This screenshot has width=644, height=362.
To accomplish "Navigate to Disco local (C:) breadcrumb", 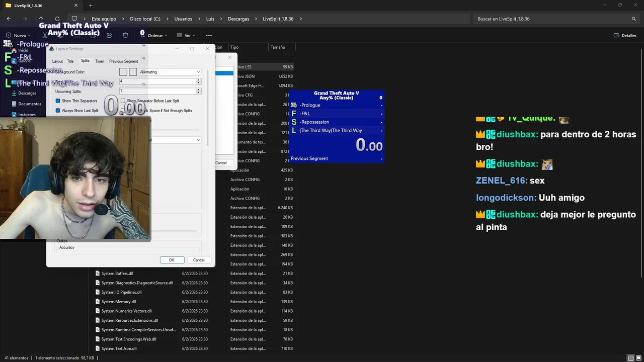I will 145,19.
